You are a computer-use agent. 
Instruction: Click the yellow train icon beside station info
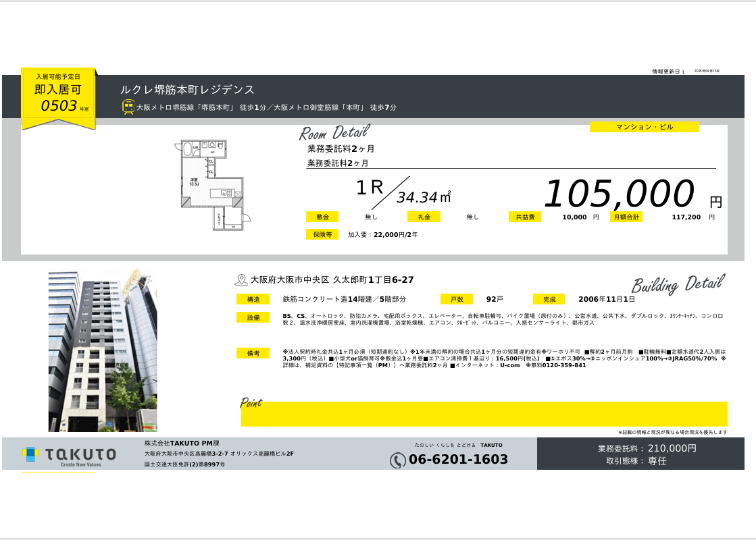pyautogui.click(x=128, y=107)
